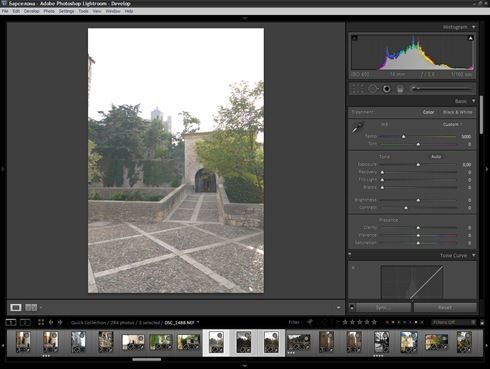Select second window display button 2
Viewport: 490px width, 369px height.
(x=25, y=322)
